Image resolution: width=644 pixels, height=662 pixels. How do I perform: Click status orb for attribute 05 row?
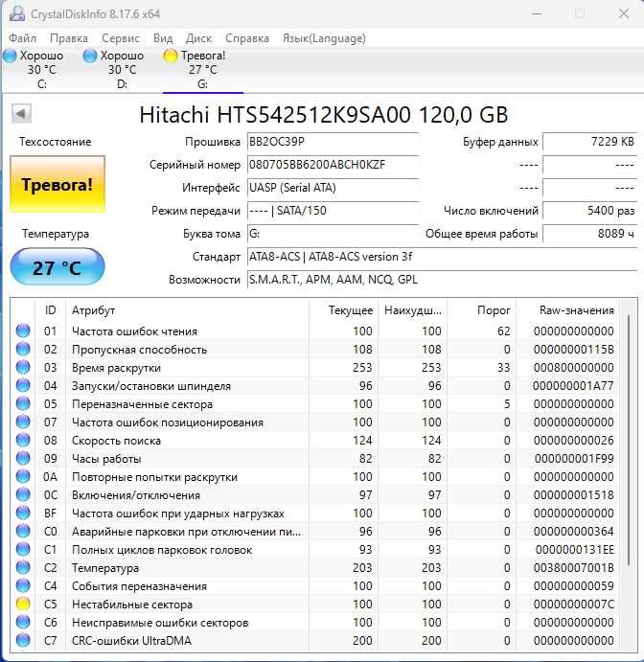point(23,403)
